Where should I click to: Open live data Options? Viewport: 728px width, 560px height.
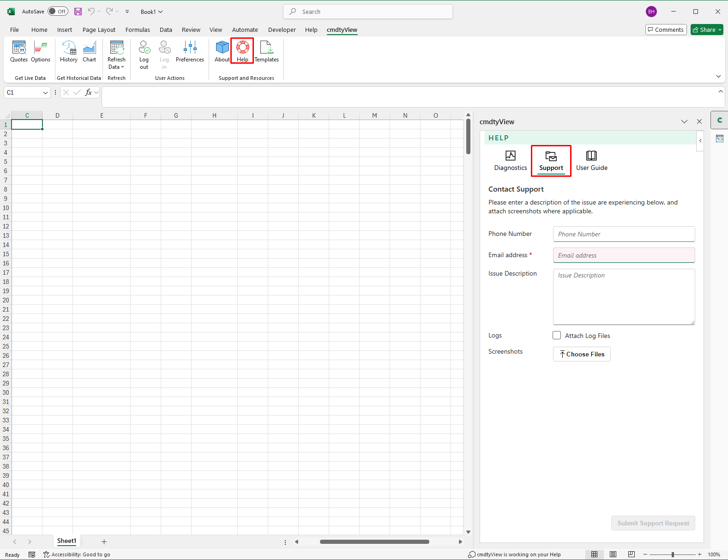coord(41,51)
